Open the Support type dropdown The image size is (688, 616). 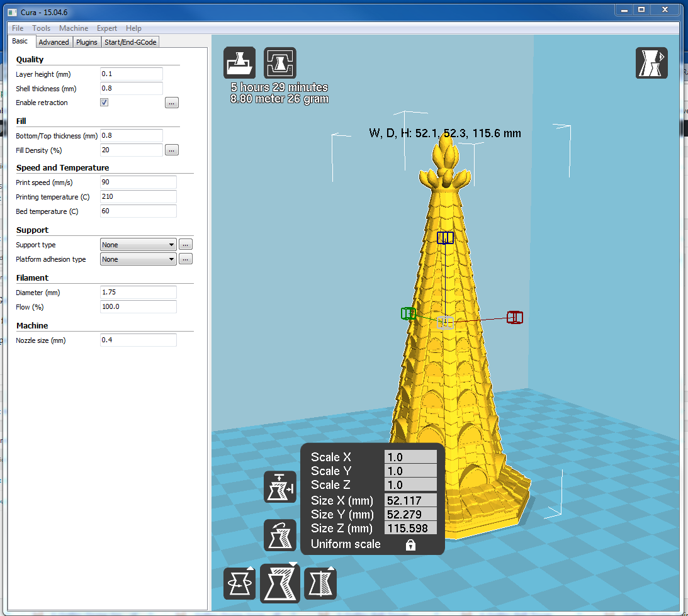[138, 245]
